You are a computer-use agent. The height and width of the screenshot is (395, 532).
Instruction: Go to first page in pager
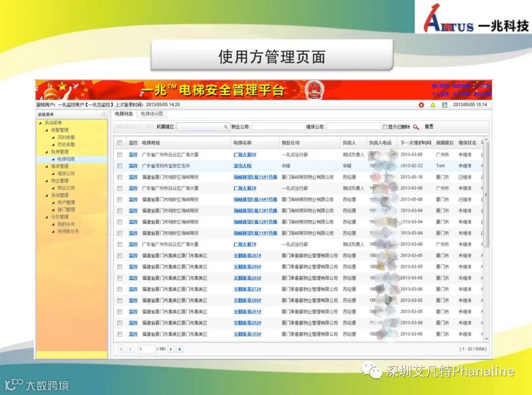(121, 349)
